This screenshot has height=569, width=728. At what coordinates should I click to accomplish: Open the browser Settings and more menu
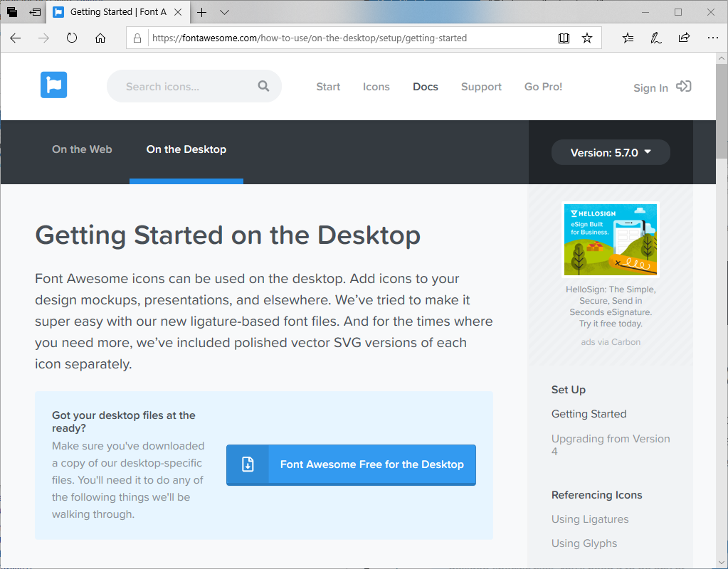(712, 38)
